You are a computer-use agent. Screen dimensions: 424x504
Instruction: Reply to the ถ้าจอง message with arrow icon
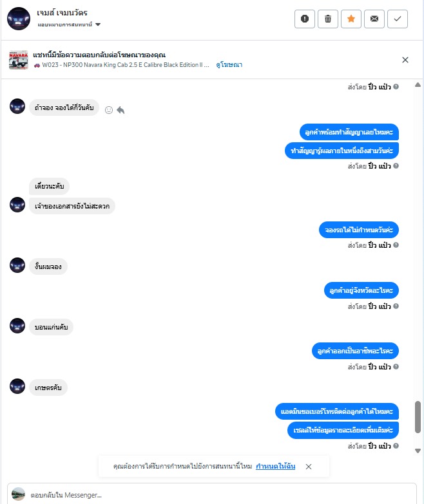point(120,110)
